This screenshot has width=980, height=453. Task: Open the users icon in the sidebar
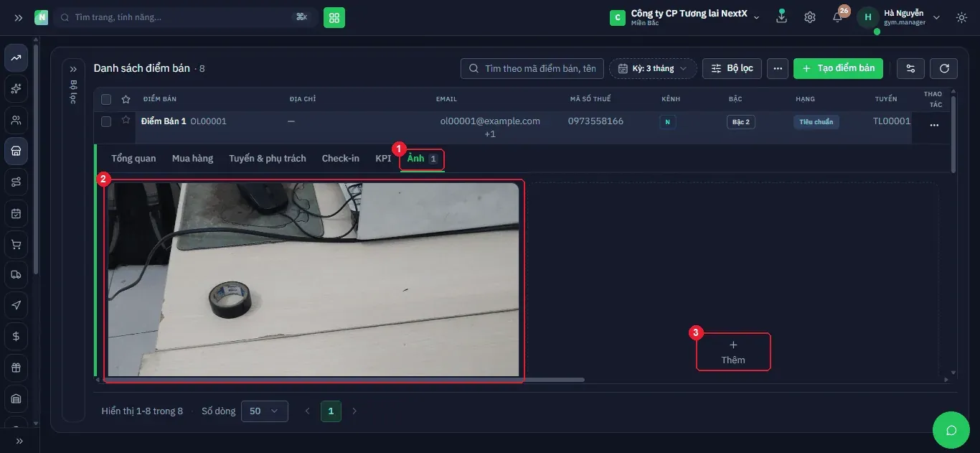coord(17,120)
